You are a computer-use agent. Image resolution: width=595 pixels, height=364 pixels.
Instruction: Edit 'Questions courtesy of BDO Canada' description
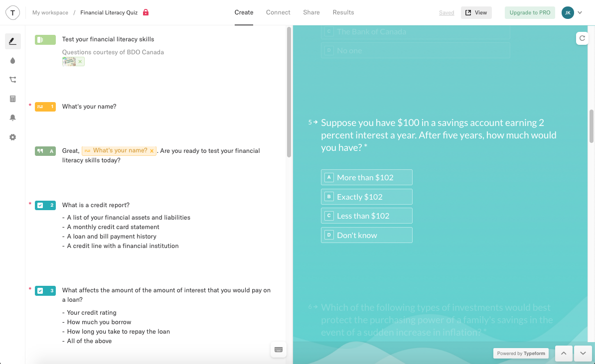tap(113, 52)
